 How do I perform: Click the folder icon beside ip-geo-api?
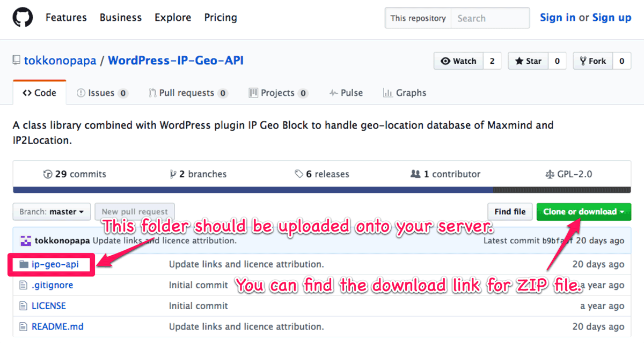23,264
